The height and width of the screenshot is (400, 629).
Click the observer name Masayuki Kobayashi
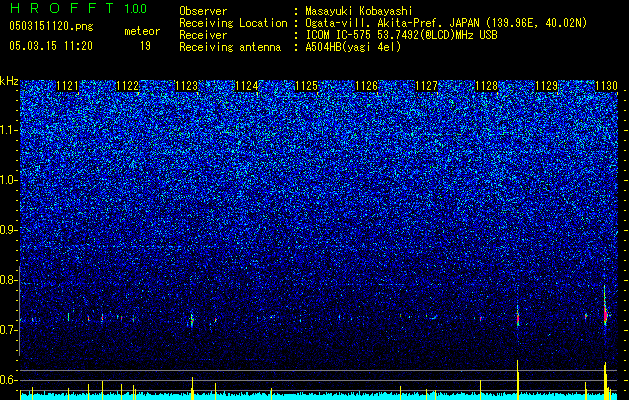359,11
